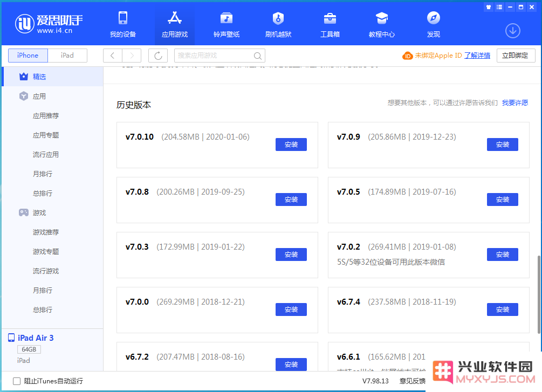Install version v7.0.2
The width and height of the screenshot is (542, 392).
pyautogui.click(x=502, y=255)
